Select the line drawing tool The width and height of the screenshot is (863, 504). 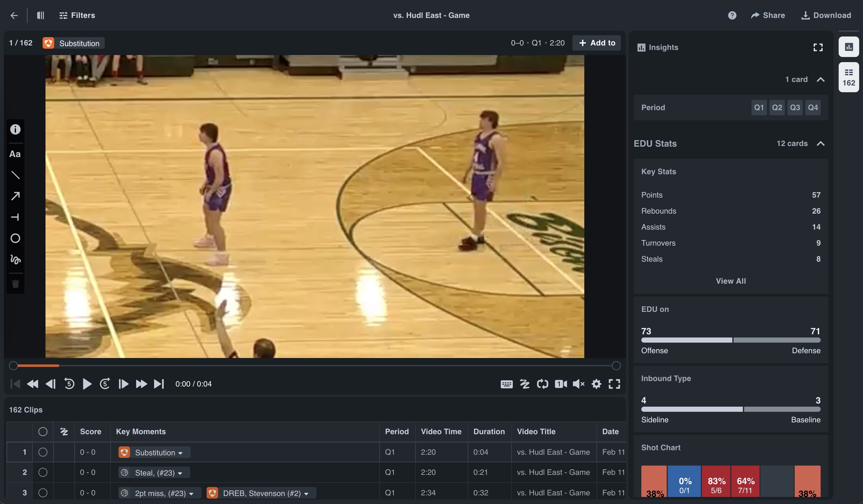coord(15,175)
